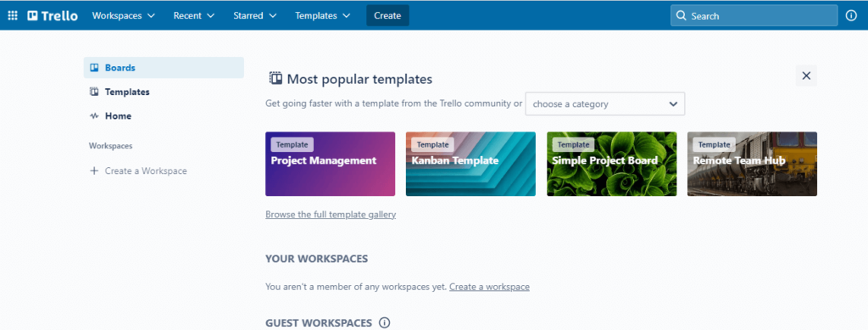Dismiss the Most popular templates section
This screenshot has height=330, width=868.
pos(806,76)
